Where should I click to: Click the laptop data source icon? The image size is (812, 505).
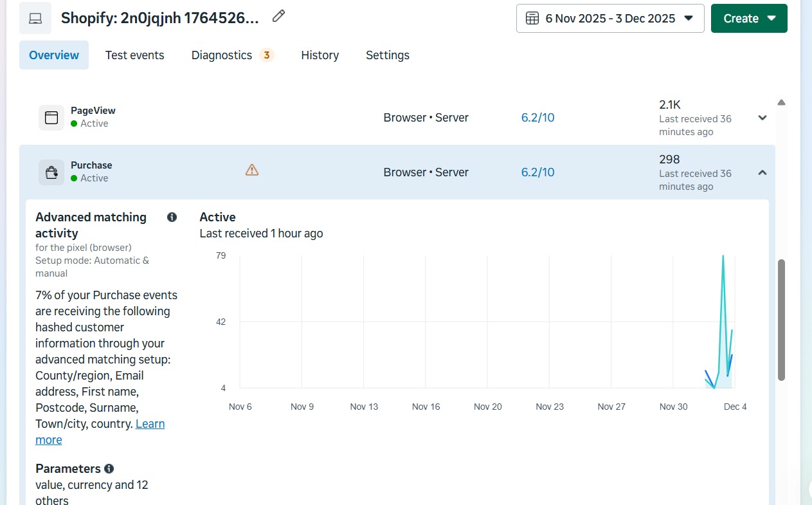point(35,18)
